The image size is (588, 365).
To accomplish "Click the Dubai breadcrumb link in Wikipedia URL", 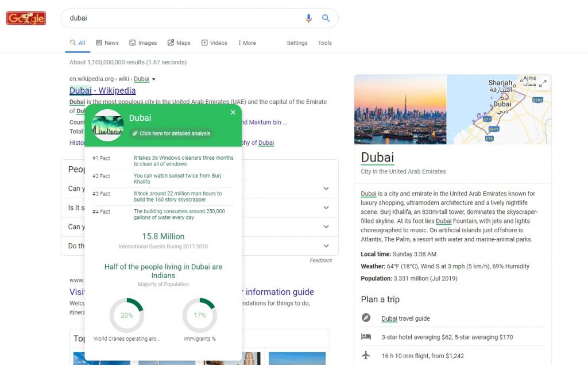I will (141, 79).
